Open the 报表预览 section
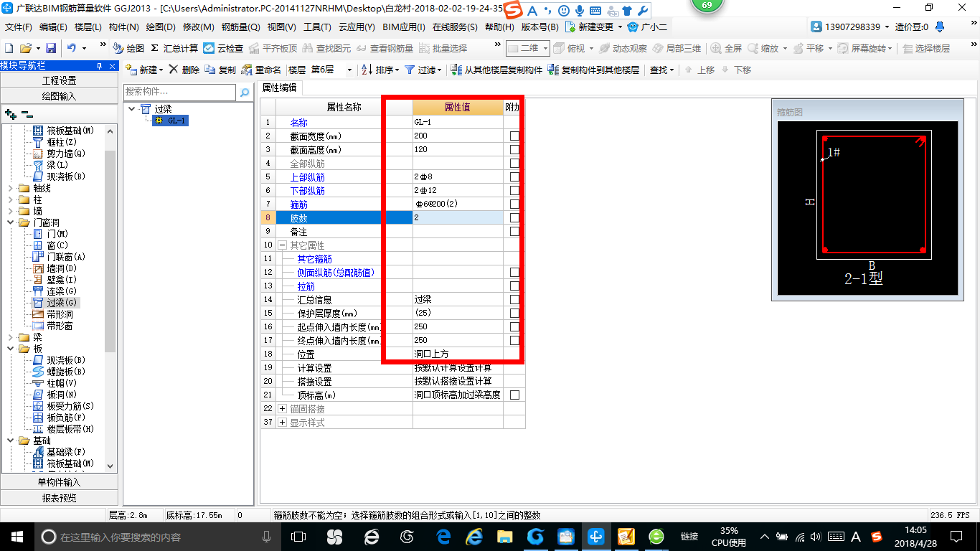Screen dimensions: 980x551 [x=59, y=497]
